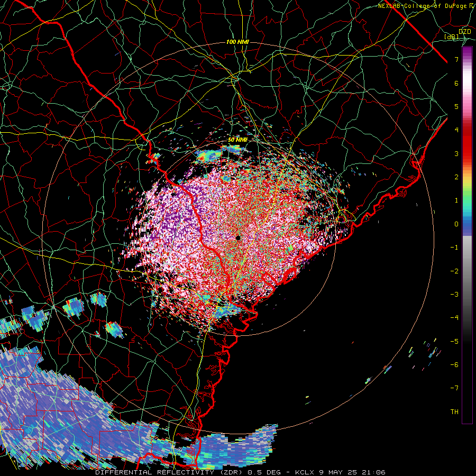Click the '5' value on the color scale
The height and width of the screenshot is (476, 476).
(x=456, y=106)
